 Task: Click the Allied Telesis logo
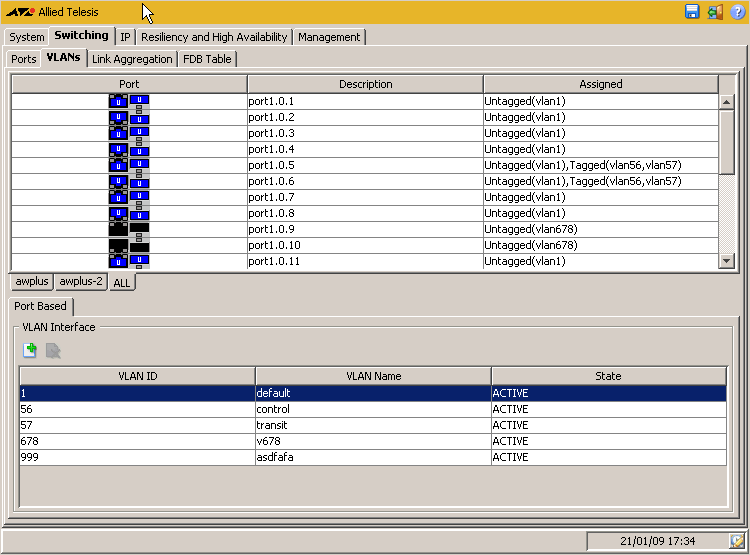(20, 12)
